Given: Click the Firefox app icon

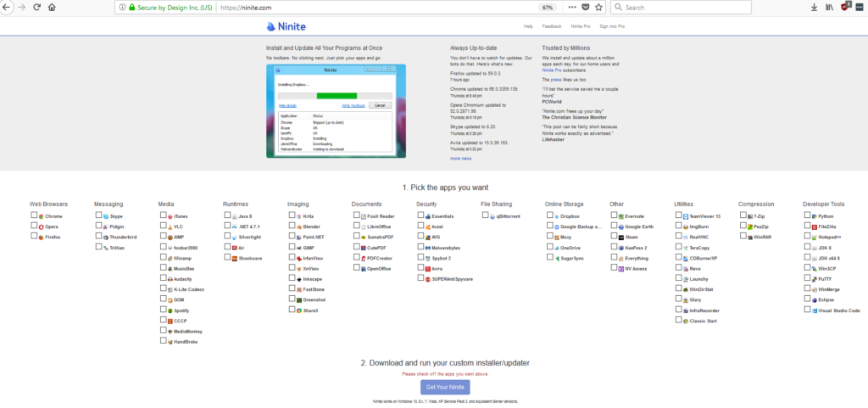Looking at the screenshot, I should 42,238.
